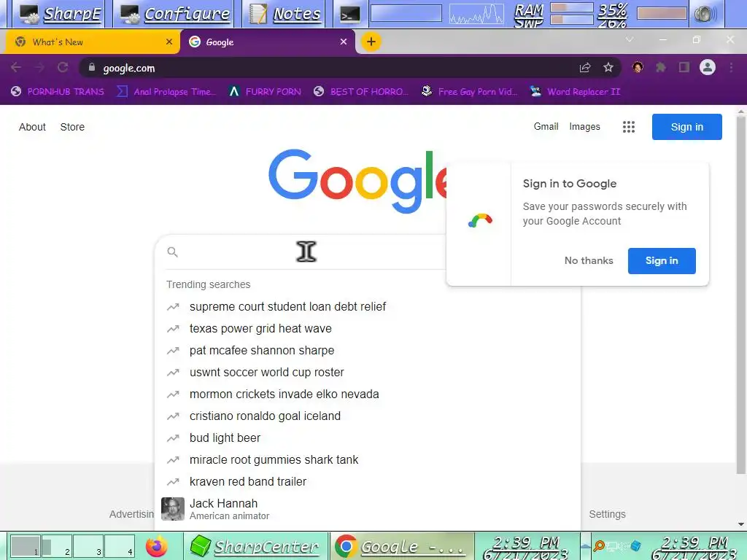Image resolution: width=747 pixels, height=560 pixels.
Task: Open the Chrome profile icon
Action: (708, 67)
